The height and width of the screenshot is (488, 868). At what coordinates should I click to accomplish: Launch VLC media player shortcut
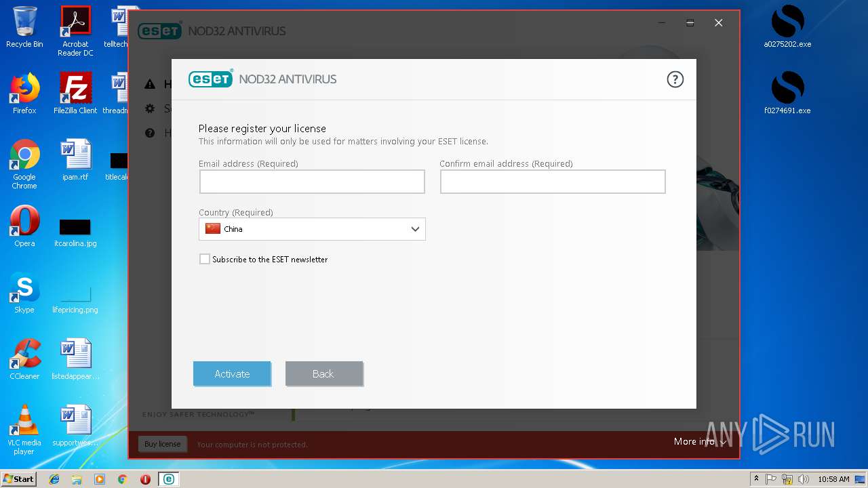point(24,430)
